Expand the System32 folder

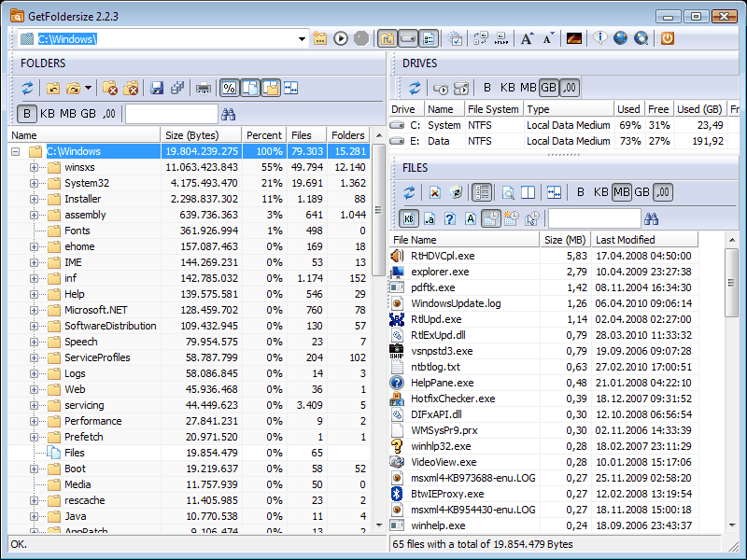34,183
